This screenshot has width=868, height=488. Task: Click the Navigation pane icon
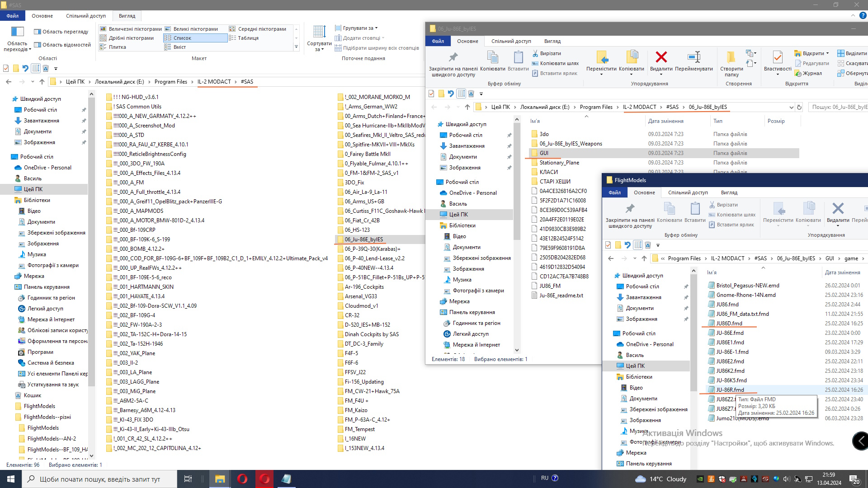pos(17,33)
